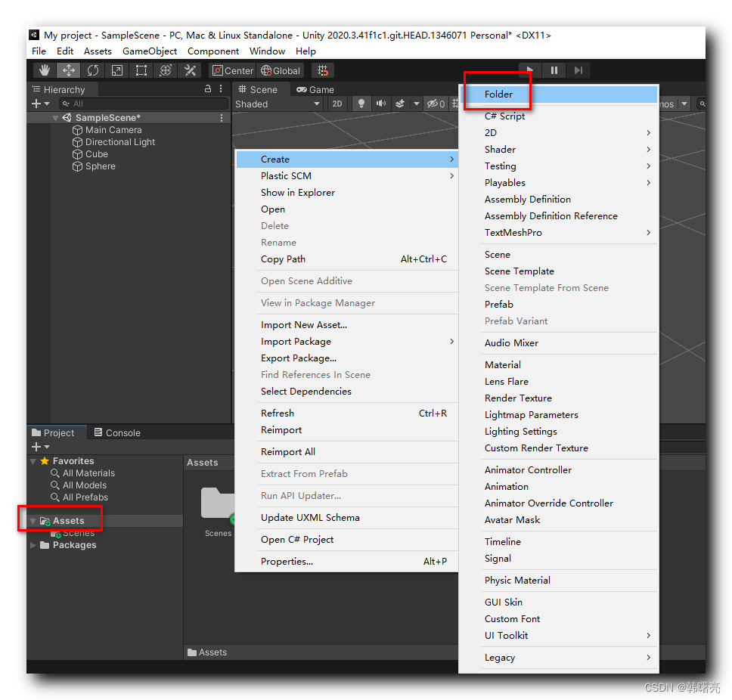Toggle Global handle rotation button
This screenshot has width=732, height=700.
[x=281, y=70]
